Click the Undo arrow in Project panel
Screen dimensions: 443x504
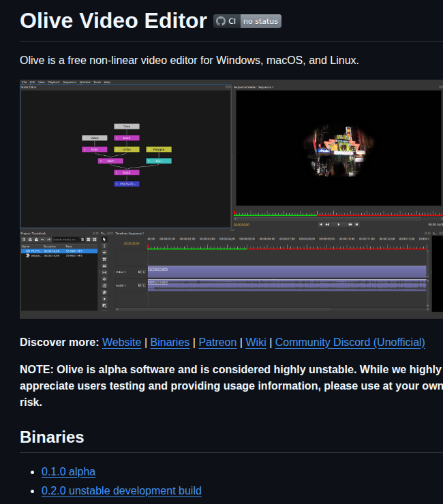click(42, 240)
